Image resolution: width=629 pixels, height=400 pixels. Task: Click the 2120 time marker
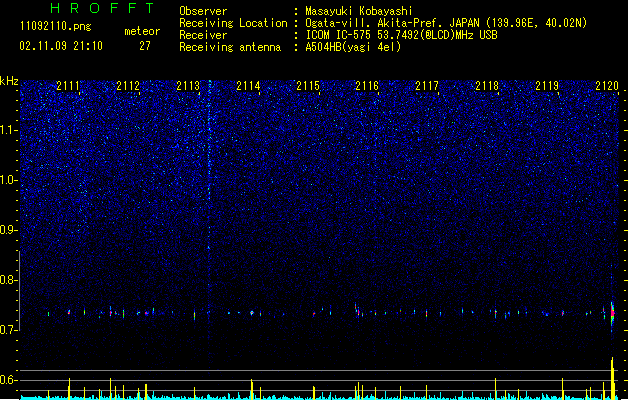tap(607, 85)
